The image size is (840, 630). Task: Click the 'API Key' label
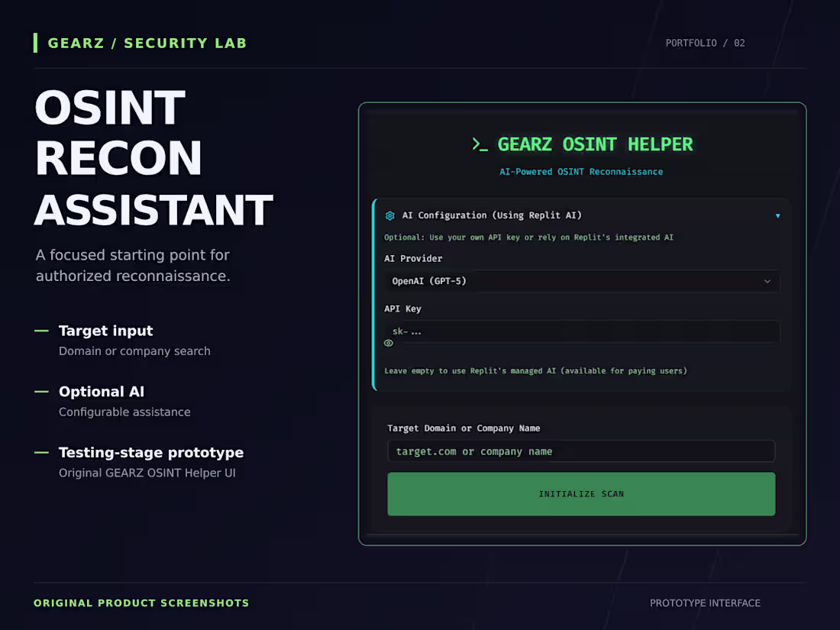[402, 309]
